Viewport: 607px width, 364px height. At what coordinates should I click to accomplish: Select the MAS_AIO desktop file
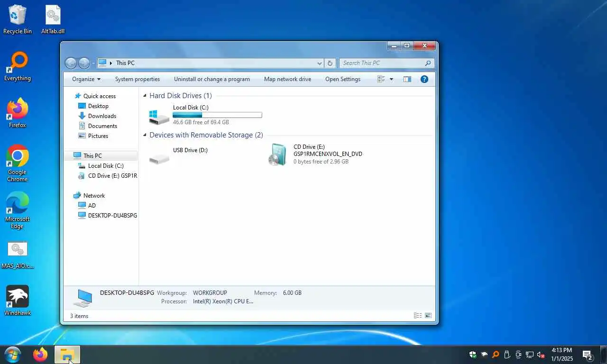click(18, 255)
